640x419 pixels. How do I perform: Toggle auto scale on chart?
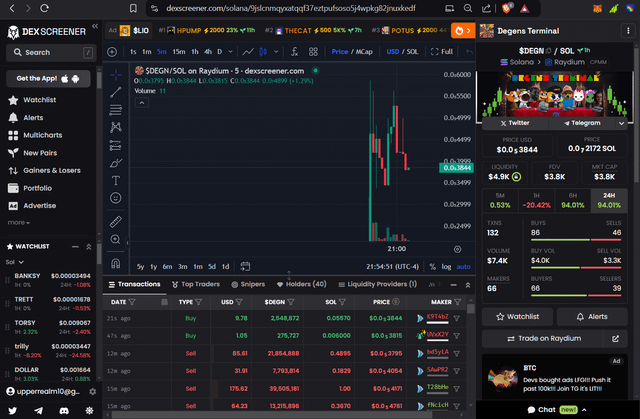463,266
